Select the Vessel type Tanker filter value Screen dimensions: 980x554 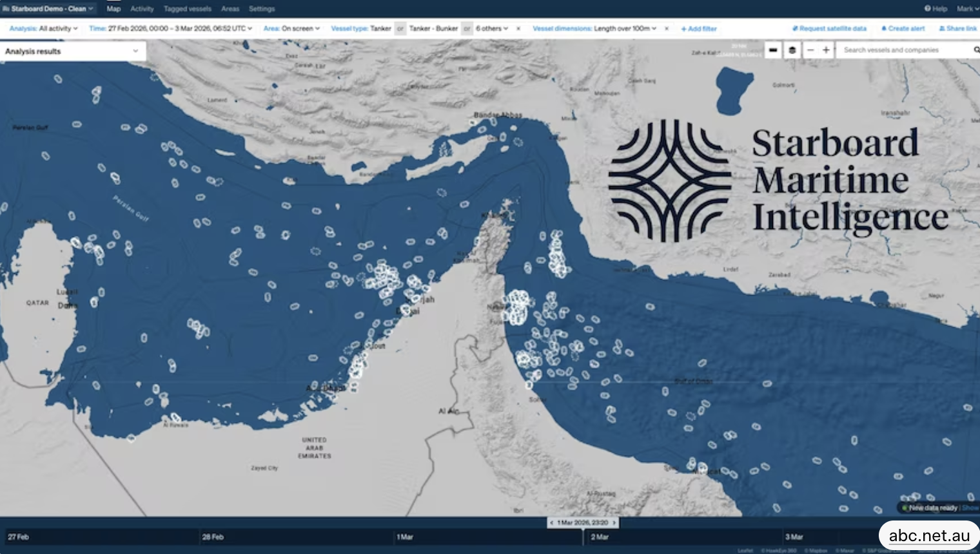coord(380,28)
